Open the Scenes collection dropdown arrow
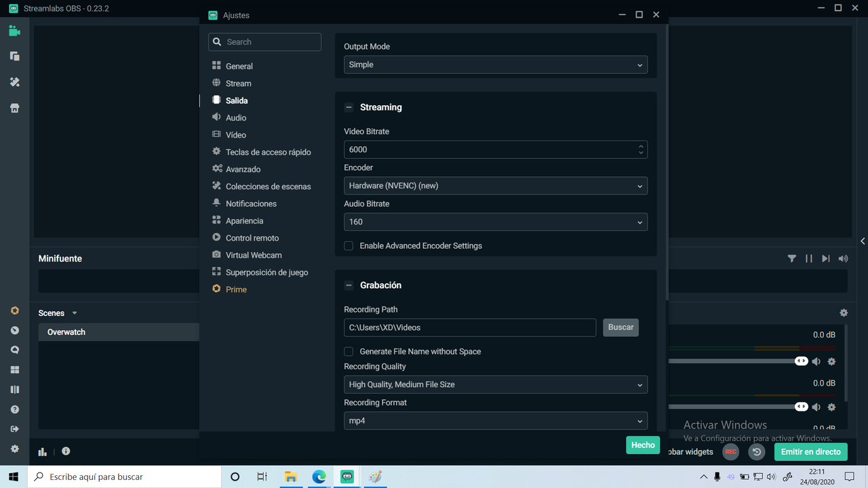This screenshot has height=488, width=868. pos(75,313)
